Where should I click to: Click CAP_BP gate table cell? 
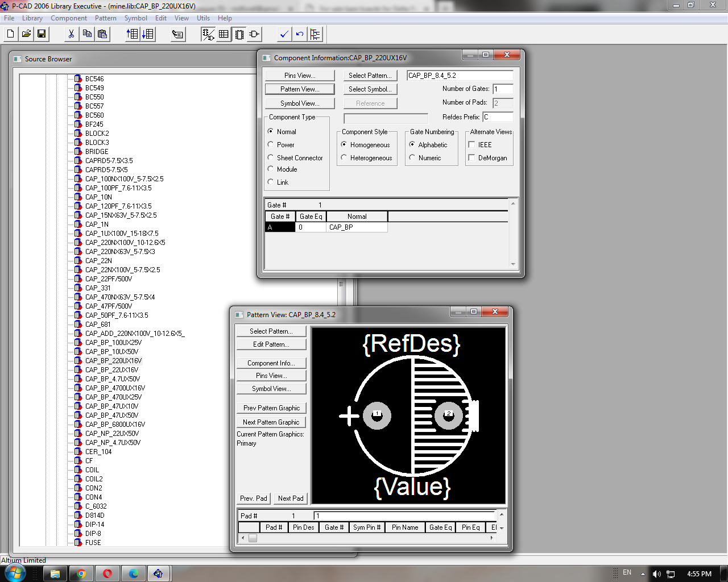click(357, 227)
